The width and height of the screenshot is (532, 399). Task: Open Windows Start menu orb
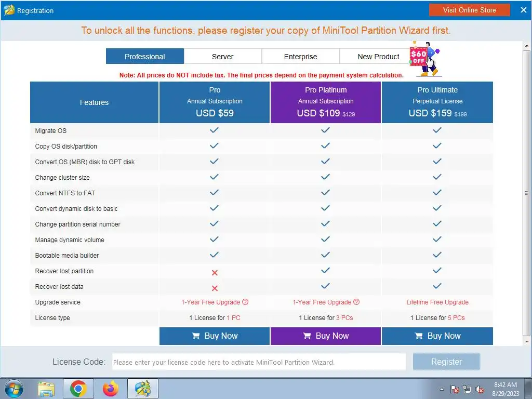pos(14,389)
